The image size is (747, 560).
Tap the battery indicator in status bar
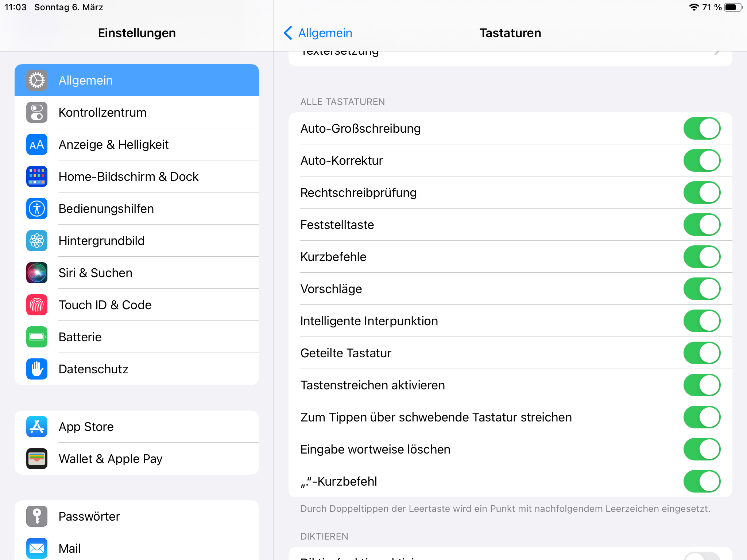pyautogui.click(x=733, y=7)
